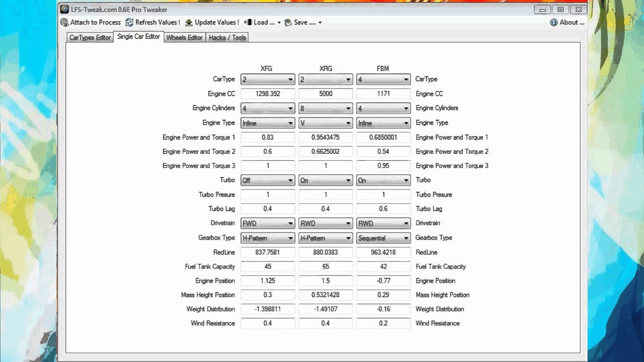
Task: Click XRG Mass Height Position field 0.5321428
Action: click(326, 295)
